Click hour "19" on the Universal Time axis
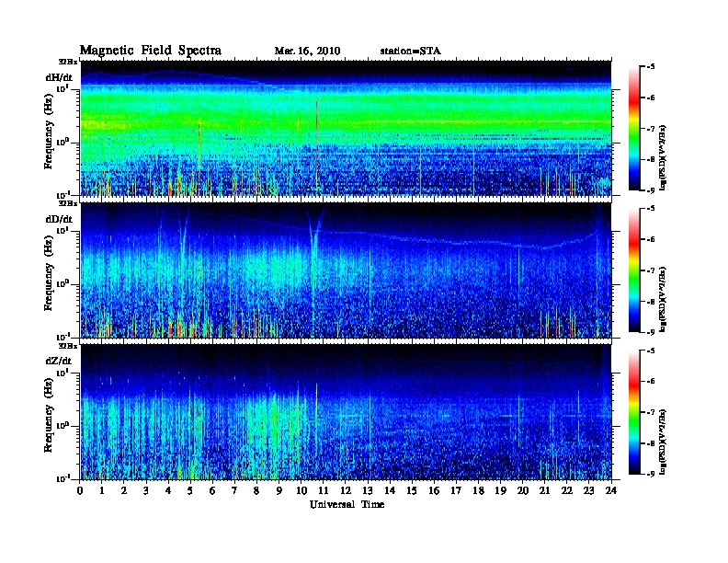Image resolution: width=728 pixels, height=563 pixels. (500, 490)
